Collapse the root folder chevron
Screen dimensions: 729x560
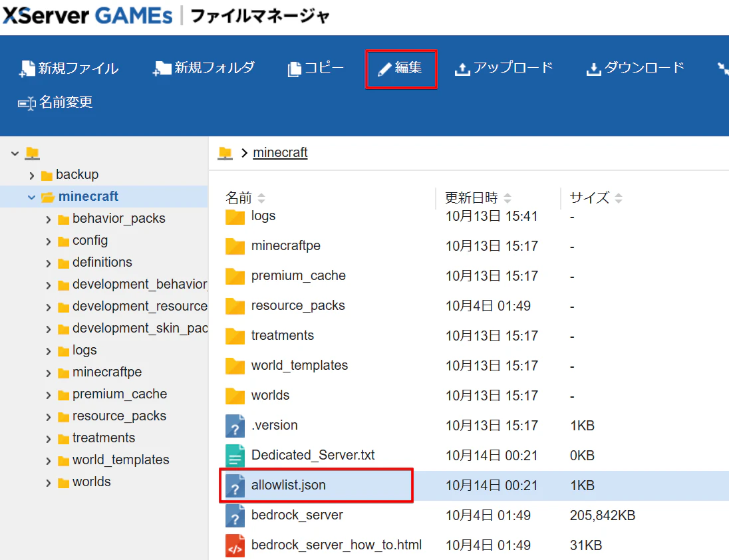15,153
